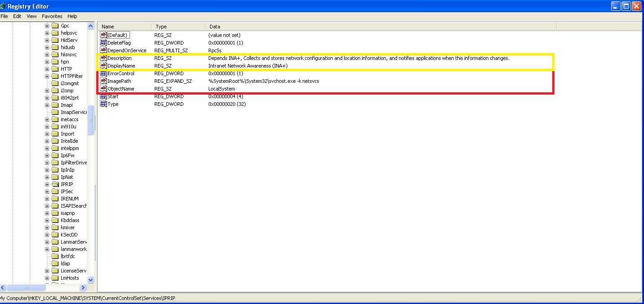Click the tree pane scroll down arrow

[x=90, y=280]
